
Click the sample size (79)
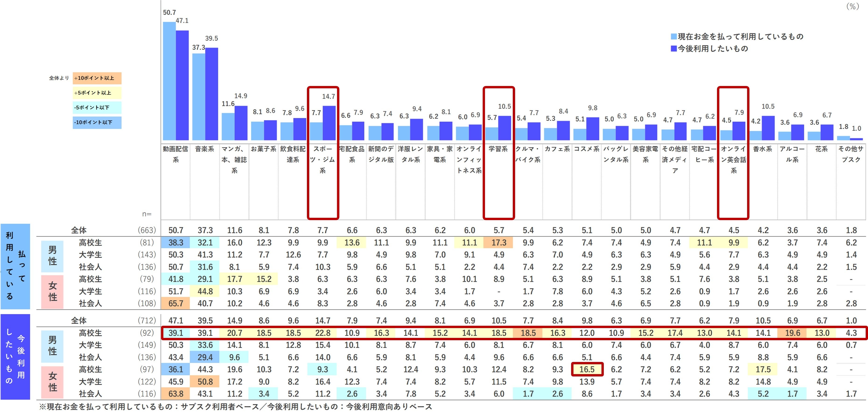[147, 279]
